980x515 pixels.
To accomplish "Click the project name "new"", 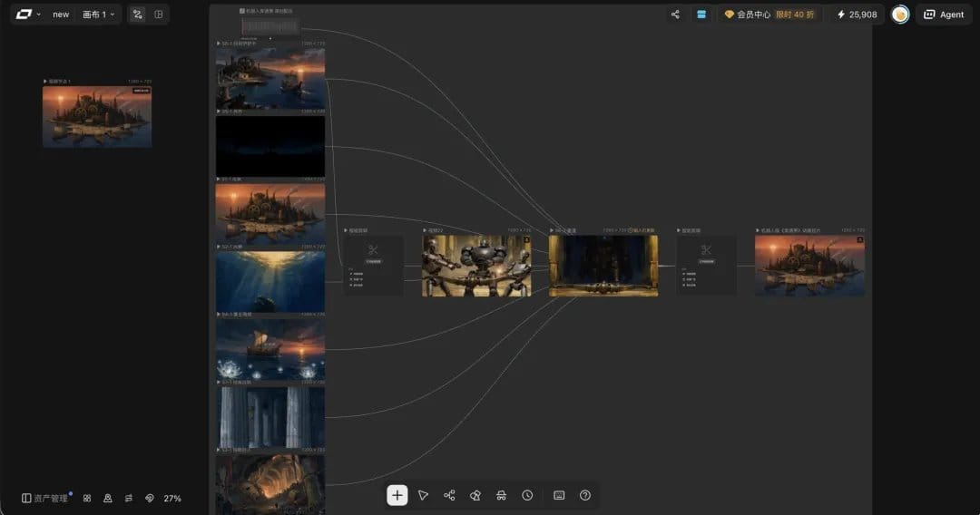I will tap(61, 15).
